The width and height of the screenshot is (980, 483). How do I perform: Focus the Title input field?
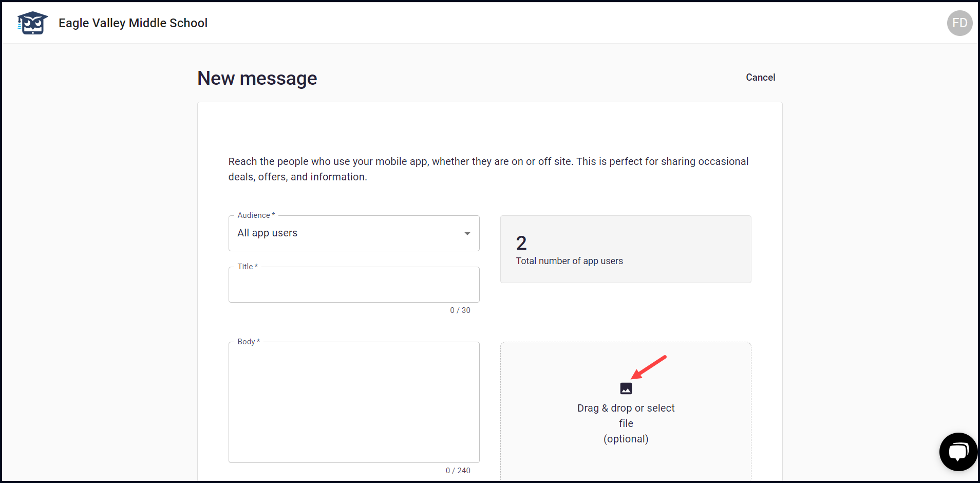(x=354, y=285)
